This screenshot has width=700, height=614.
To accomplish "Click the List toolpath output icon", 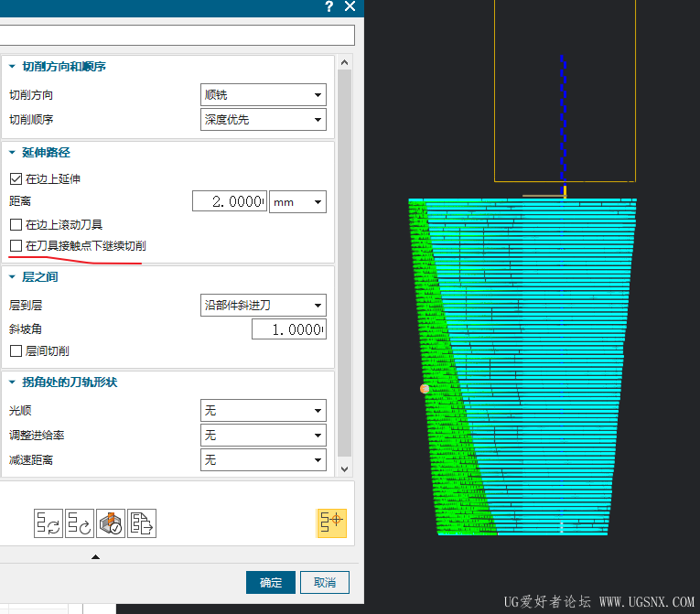I will [x=142, y=522].
